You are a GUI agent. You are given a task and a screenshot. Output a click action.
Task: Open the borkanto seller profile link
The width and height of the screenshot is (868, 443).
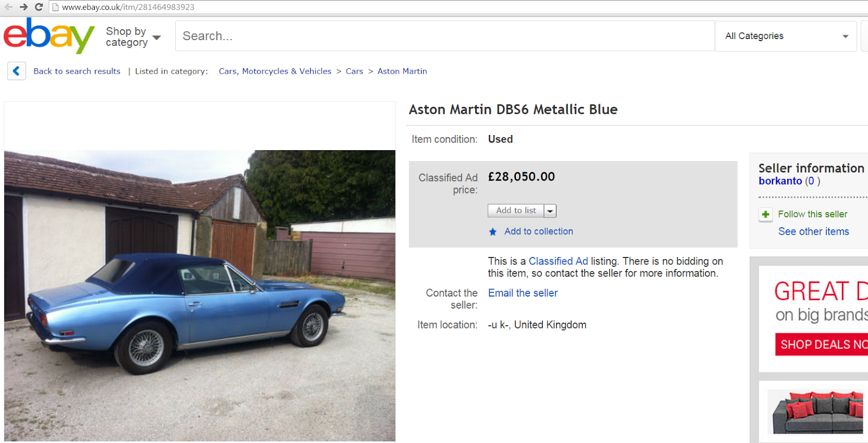780,181
